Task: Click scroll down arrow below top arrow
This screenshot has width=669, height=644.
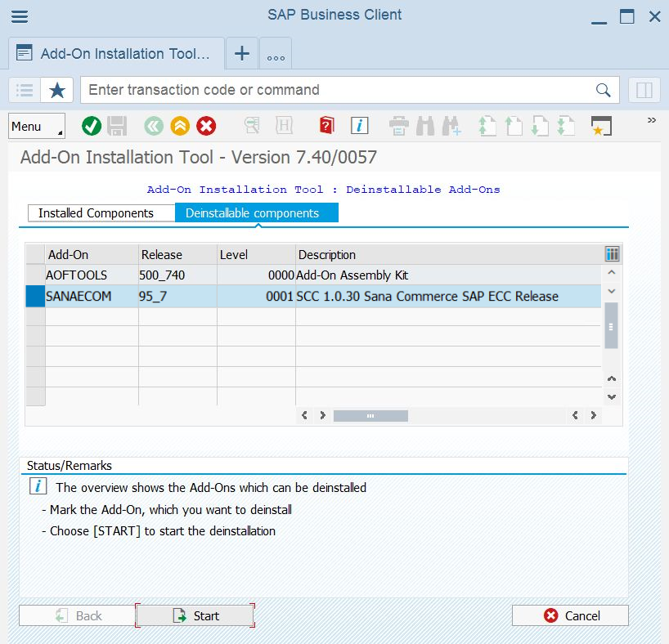Action: tap(612, 291)
